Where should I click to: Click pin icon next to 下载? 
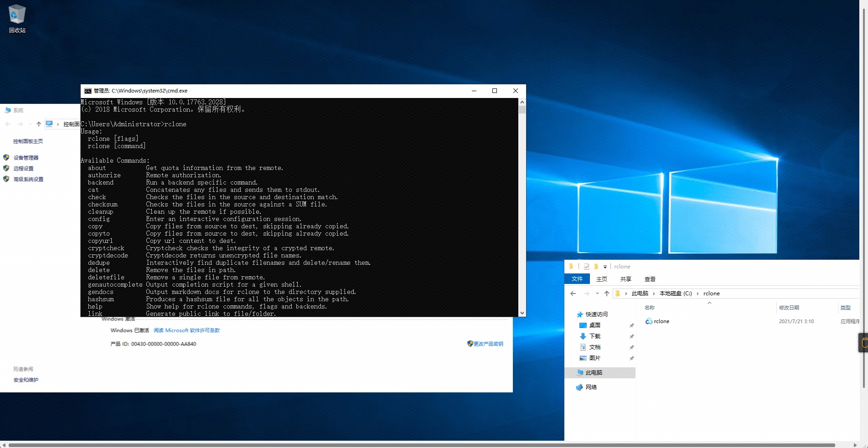tap(631, 336)
